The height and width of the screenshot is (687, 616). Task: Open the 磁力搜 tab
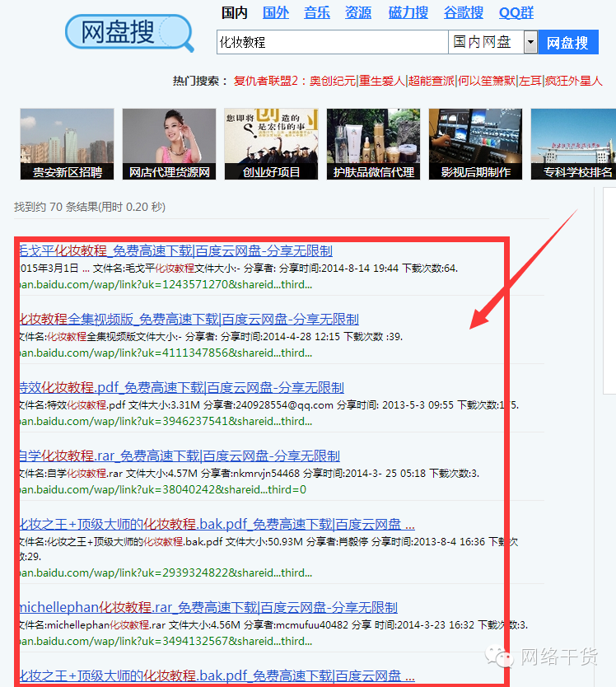pyautogui.click(x=408, y=12)
